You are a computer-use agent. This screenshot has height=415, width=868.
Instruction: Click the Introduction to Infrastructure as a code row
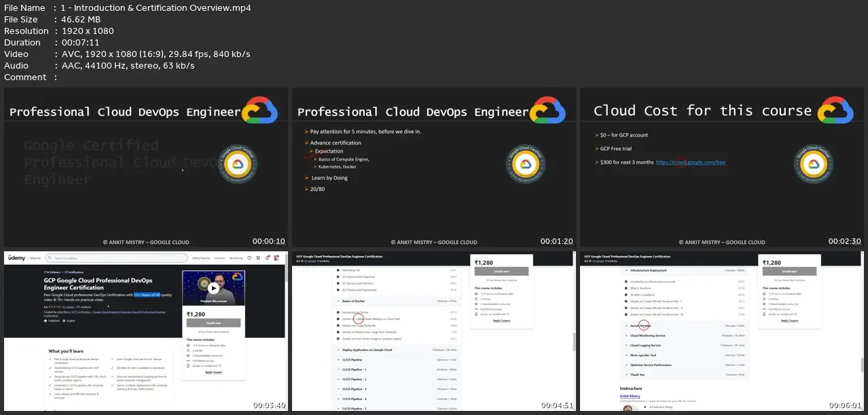click(x=685, y=281)
